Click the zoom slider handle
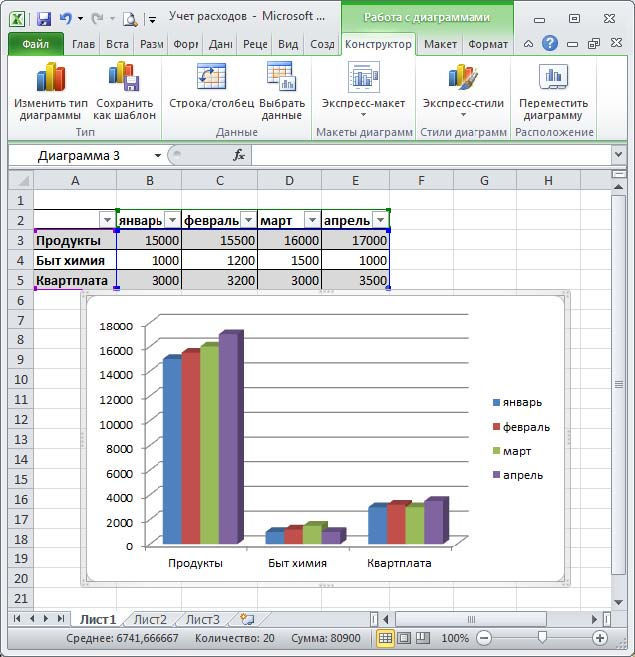The height and width of the screenshot is (657, 635). pos(542,638)
